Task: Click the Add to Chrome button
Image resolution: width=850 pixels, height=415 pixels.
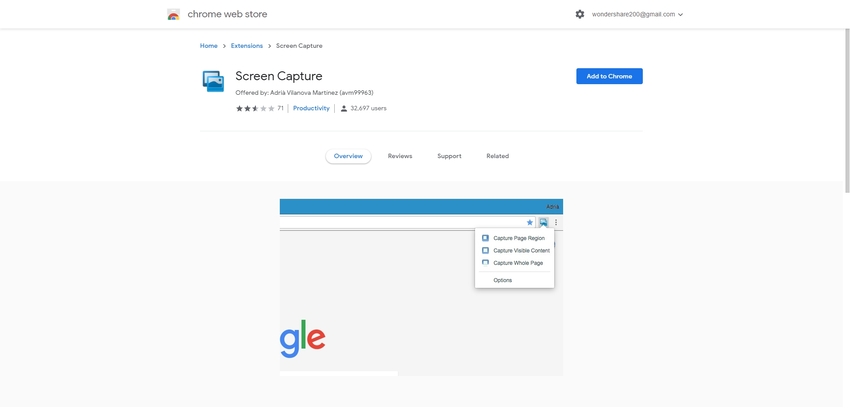Action: click(x=609, y=76)
